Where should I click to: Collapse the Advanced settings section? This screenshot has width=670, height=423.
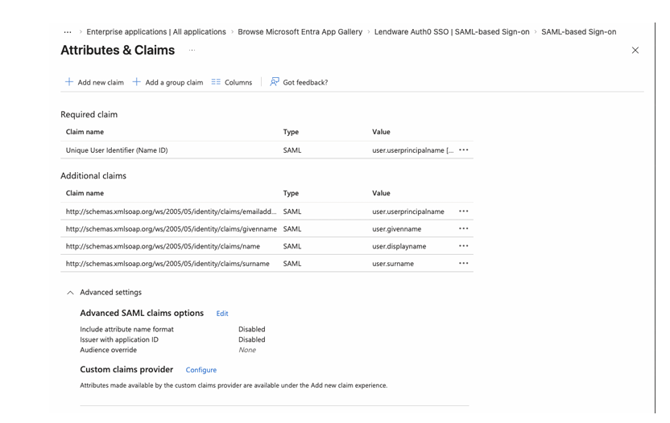pyautogui.click(x=70, y=293)
